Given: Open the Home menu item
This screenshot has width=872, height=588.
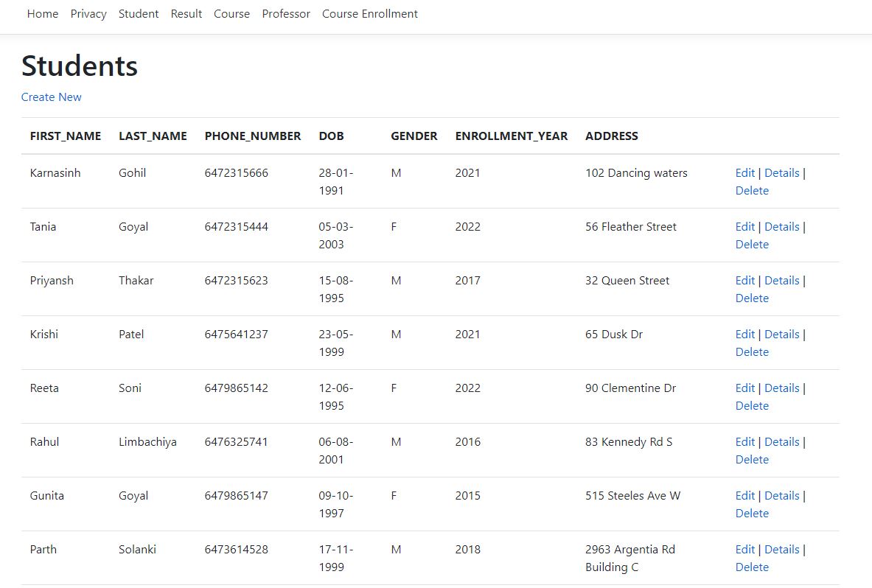Looking at the screenshot, I should click(x=42, y=13).
